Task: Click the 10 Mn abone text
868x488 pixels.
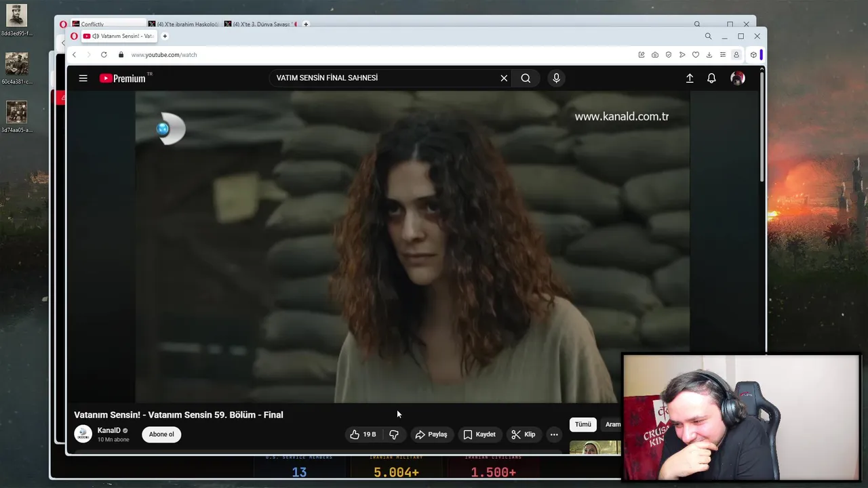Action: 113,440
